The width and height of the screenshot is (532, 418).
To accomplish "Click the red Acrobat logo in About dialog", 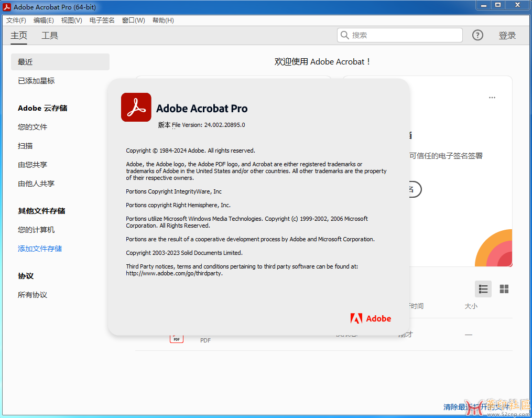I will click(x=136, y=108).
